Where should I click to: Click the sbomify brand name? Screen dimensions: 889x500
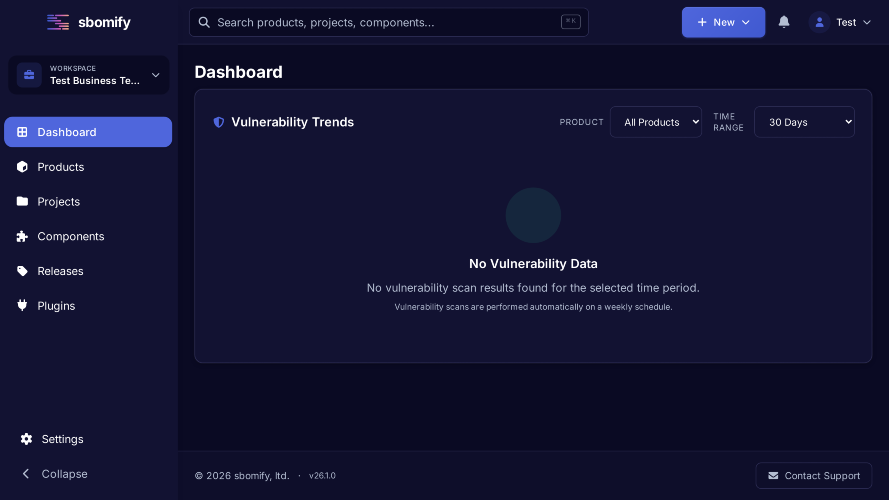coord(104,22)
